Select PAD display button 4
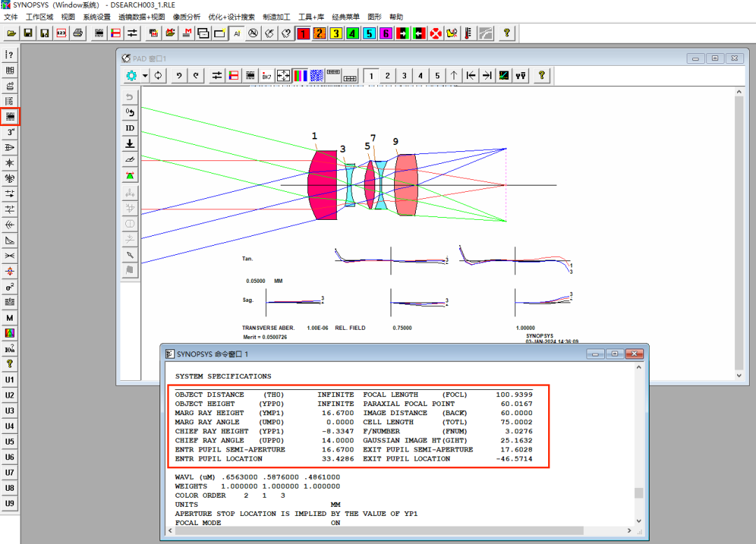Viewport: 756px width, 544px height. coord(421,76)
